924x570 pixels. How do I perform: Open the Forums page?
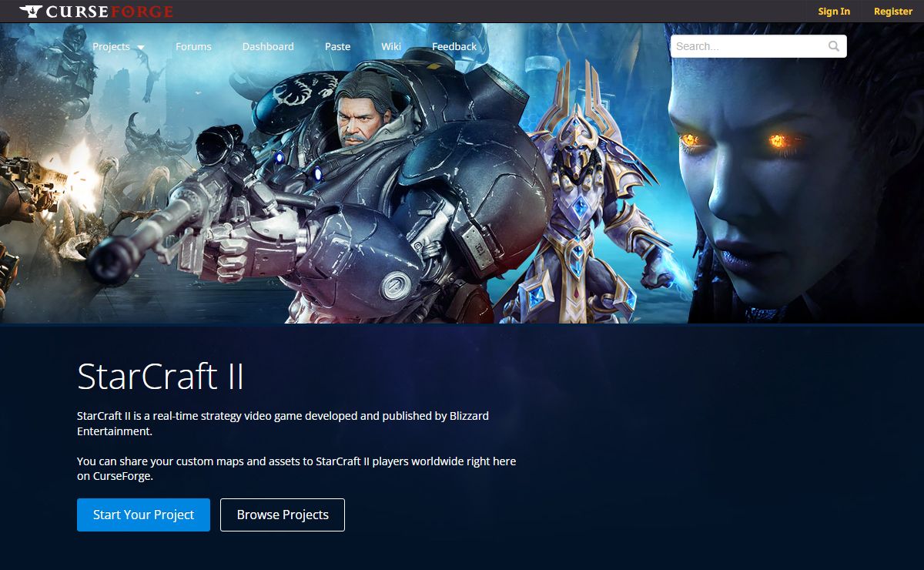pyautogui.click(x=193, y=46)
